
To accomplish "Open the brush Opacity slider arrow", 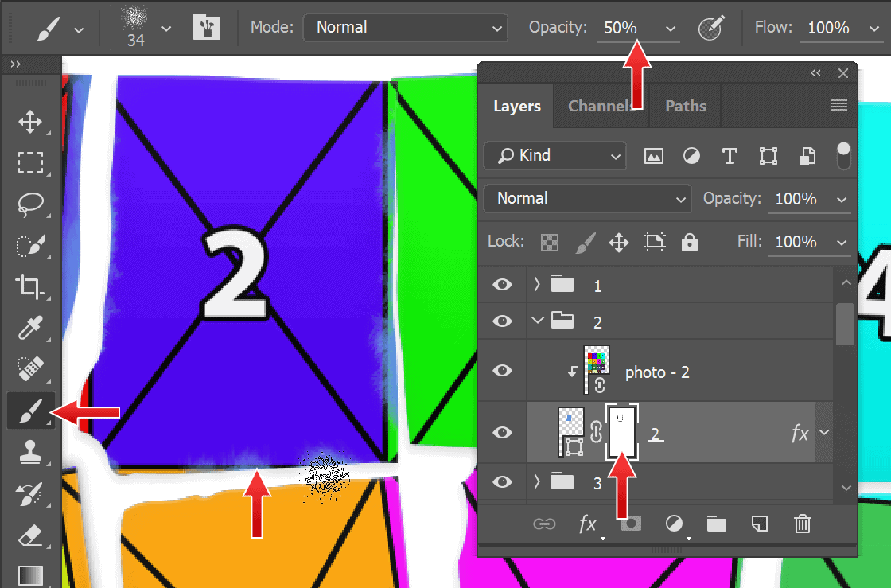I will [x=671, y=29].
